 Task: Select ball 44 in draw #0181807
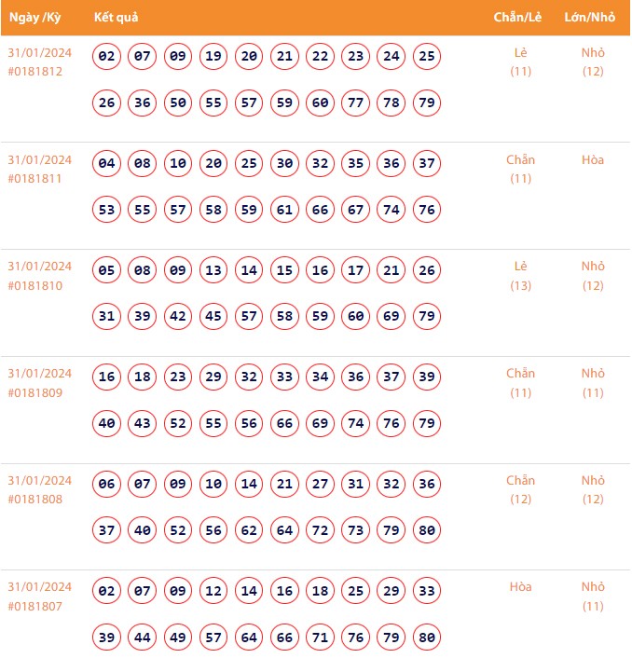[x=143, y=638]
